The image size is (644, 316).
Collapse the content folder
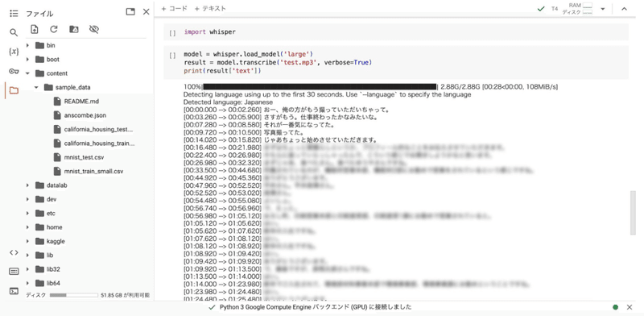[28, 73]
